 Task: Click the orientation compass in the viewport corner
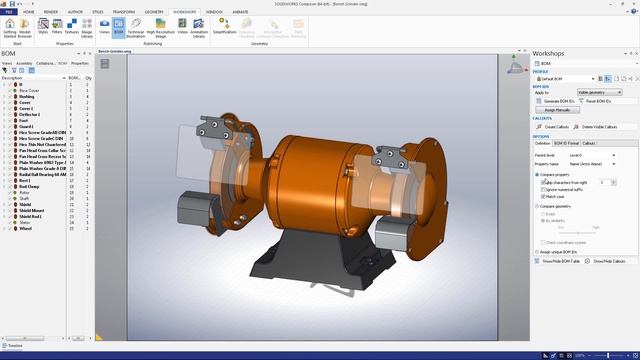(516, 65)
